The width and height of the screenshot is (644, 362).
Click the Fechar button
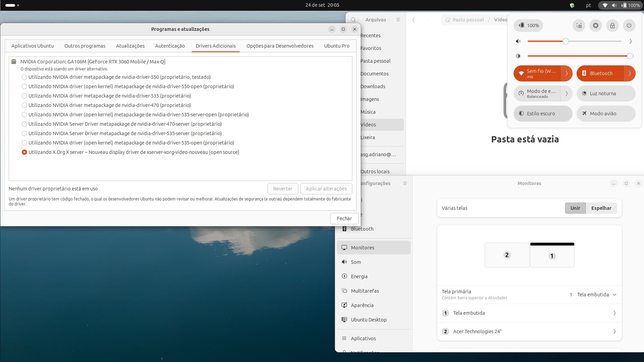coord(344,218)
